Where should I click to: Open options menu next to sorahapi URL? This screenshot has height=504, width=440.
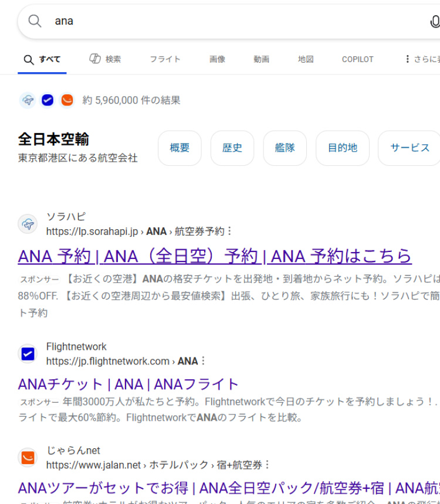click(229, 231)
